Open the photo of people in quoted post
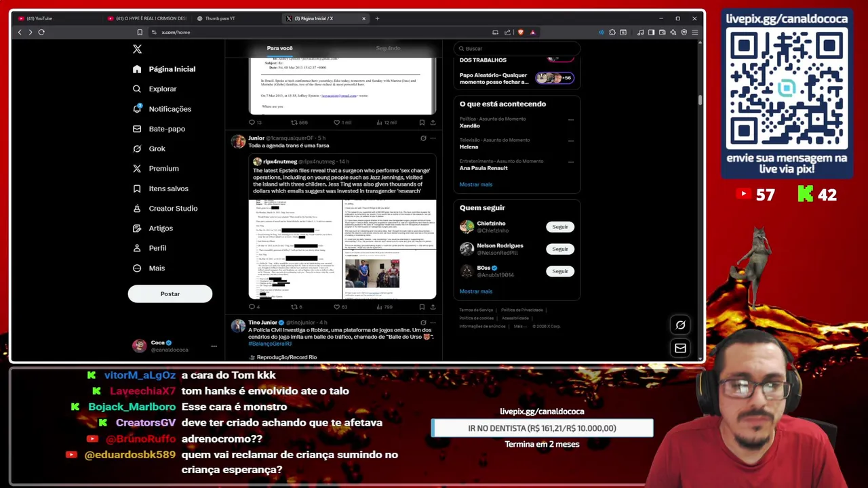The width and height of the screenshot is (868, 488). point(372,274)
